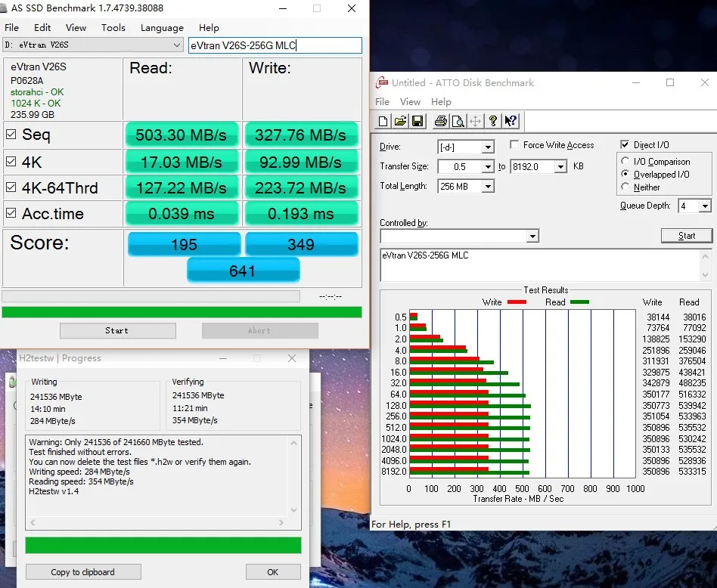Click ATTO Start button
Screen dimensions: 717x588
click(686, 236)
